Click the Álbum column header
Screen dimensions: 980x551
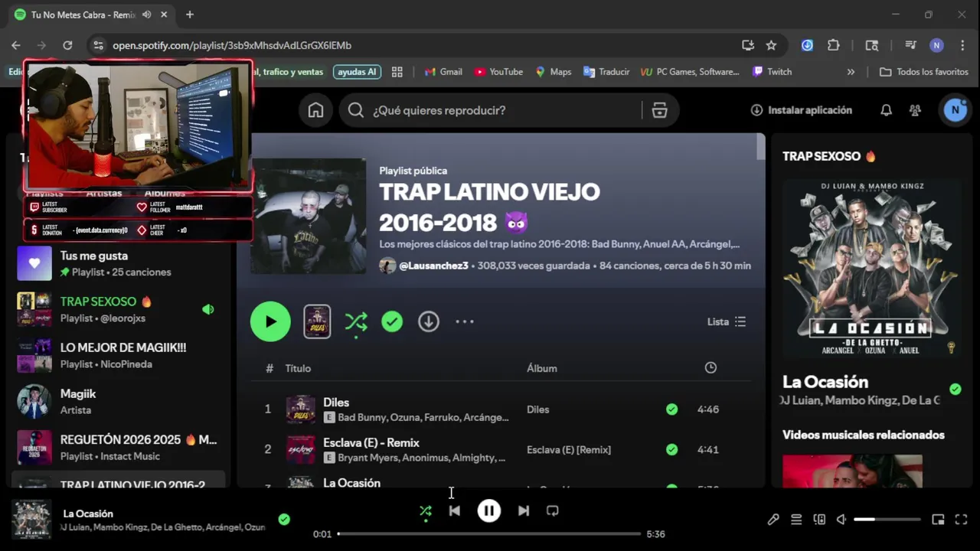pyautogui.click(x=542, y=368)
